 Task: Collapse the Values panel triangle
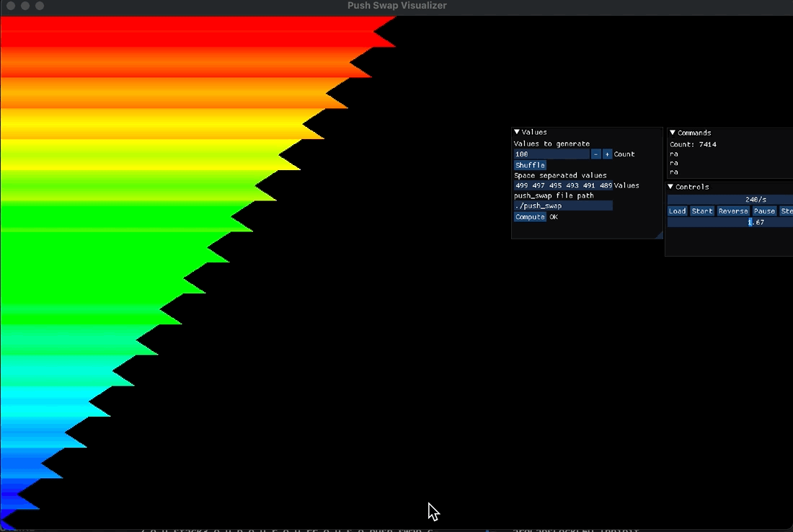517,132
